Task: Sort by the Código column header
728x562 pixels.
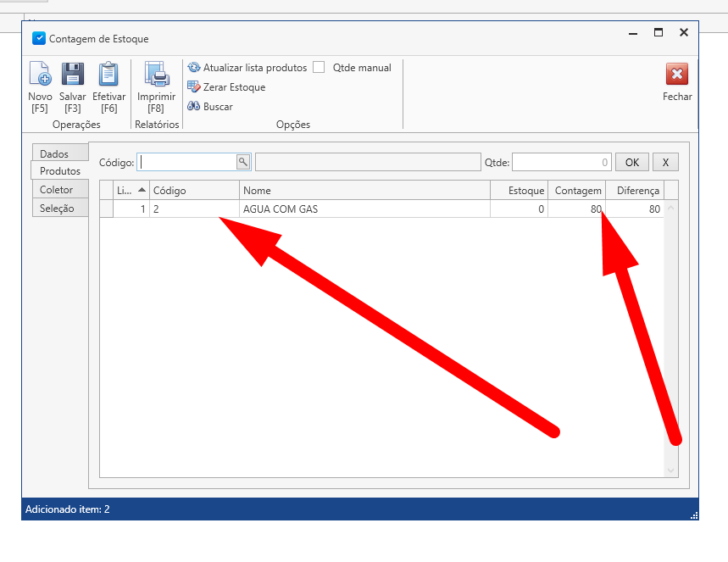Action: (193, 191)
